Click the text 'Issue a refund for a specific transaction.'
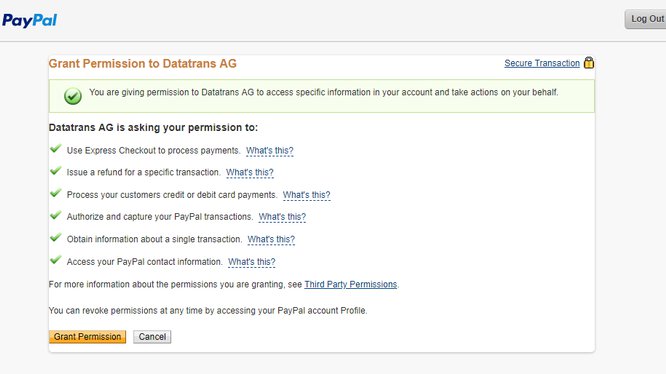 point(144,173)
